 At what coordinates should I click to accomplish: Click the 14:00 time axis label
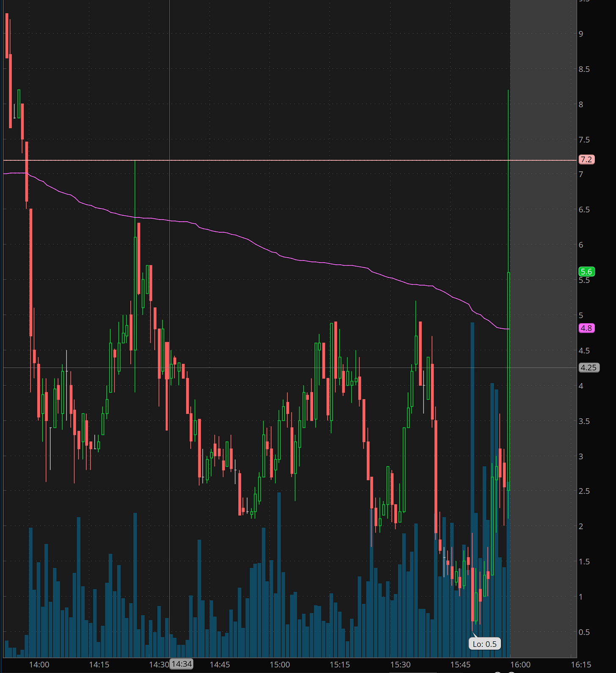tap(39, 665)
